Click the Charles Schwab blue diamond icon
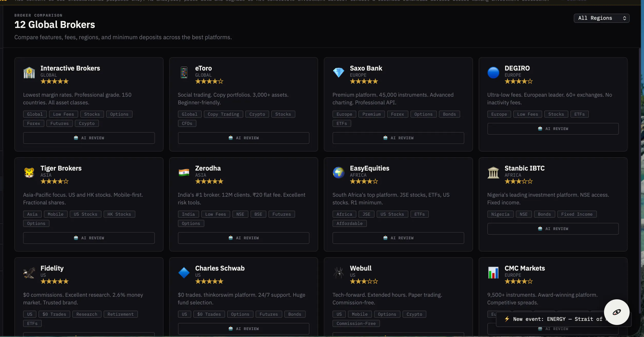This screenshot has width=644, height=337. click(x=184, y=273)
